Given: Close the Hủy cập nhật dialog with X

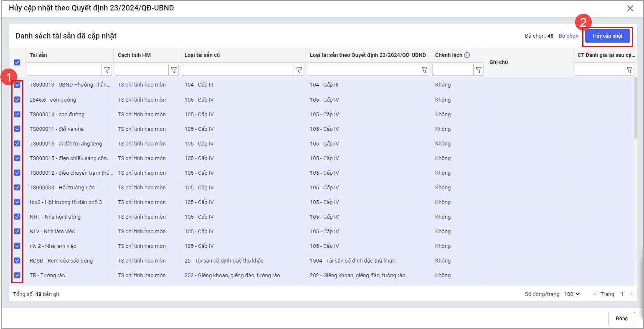Looking at the screenshot, I should (630, 8).
